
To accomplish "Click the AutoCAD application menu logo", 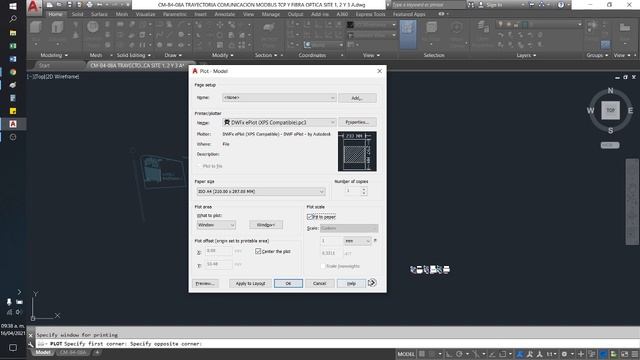I will point(34,6).
